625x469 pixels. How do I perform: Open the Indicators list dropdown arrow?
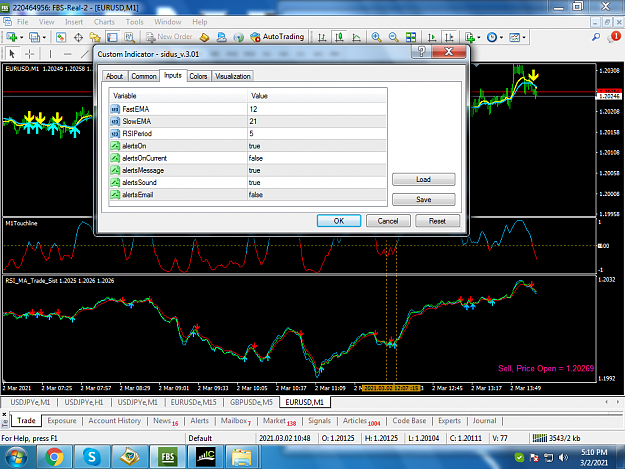coord(479,37)
